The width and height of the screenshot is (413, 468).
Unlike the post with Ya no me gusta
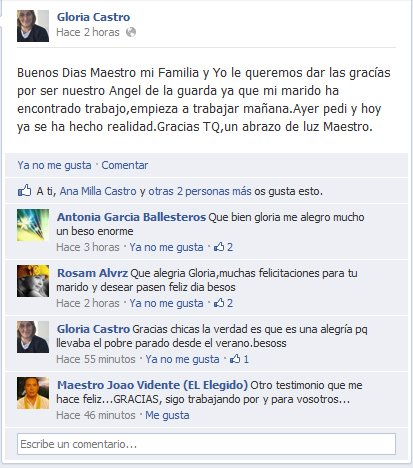[54, 165]
